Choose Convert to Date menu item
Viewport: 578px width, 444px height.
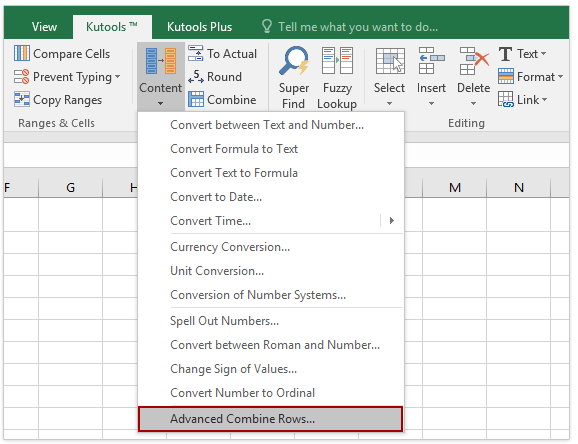coord(271,197)
